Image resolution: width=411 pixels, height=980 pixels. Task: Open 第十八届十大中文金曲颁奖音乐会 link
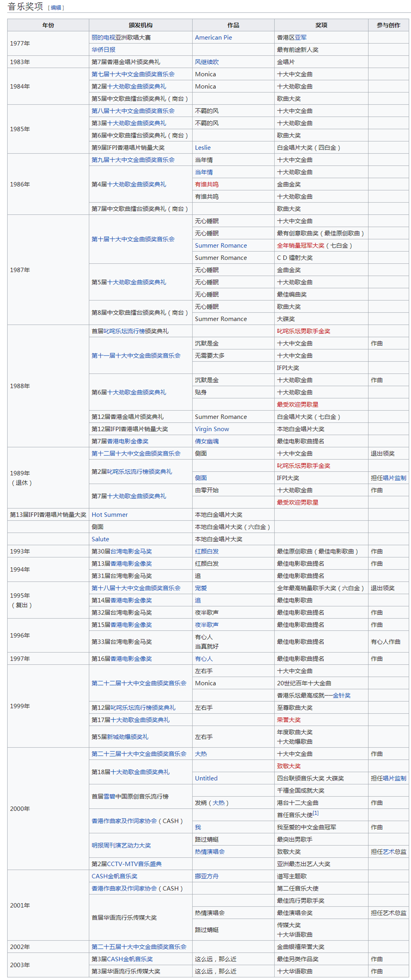click(x=136, y=588)
